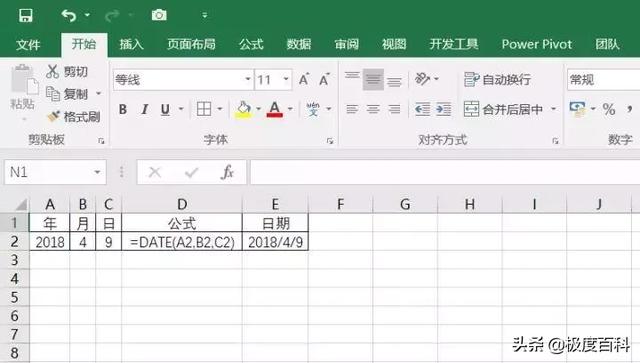Select column D header
This screenshot has height=363, width=640.
[x=182, y=204]
